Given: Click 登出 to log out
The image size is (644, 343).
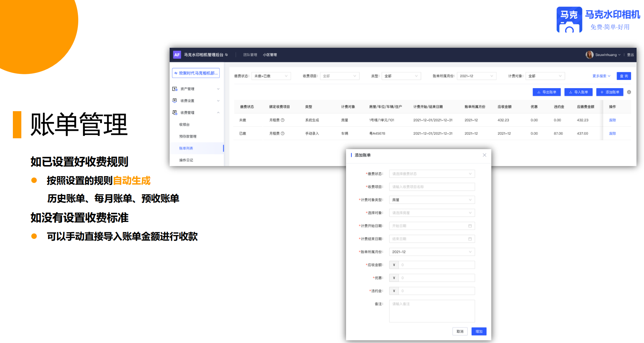Looking at the screenshot, I should (630, 55).
